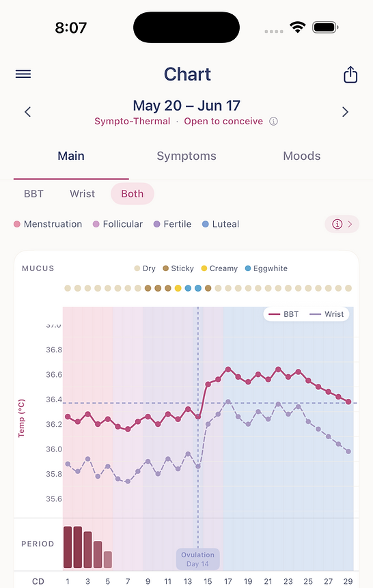The width and height of the screenshot is (373, 588).
Task: Toggle the BBT series in chart legend
Action: [284, 314]
